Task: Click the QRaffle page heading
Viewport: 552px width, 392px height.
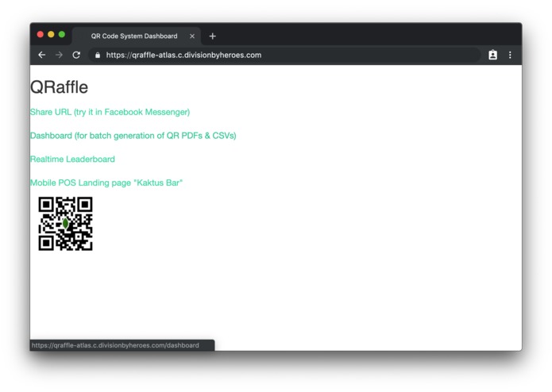Action: 59,86
